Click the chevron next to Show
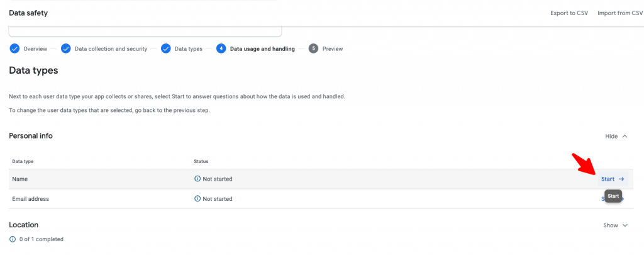 pyautogui.click(x=625, y=225)
